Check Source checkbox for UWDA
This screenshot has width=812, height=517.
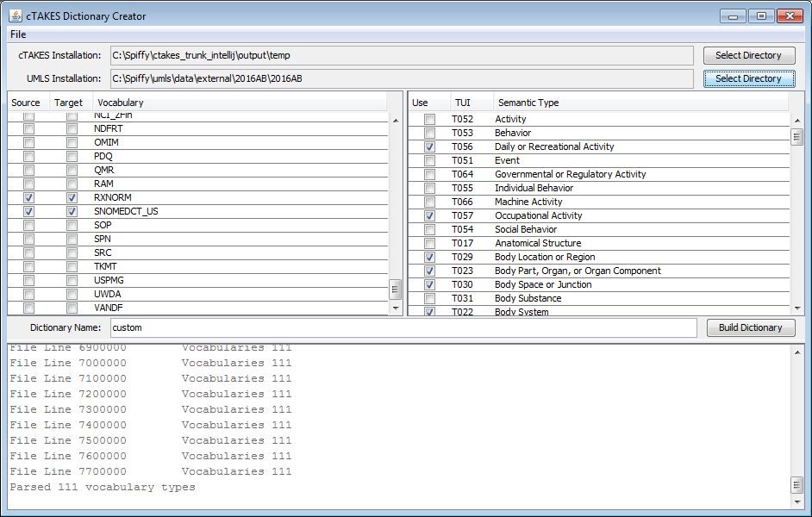(x=29, y=295)
